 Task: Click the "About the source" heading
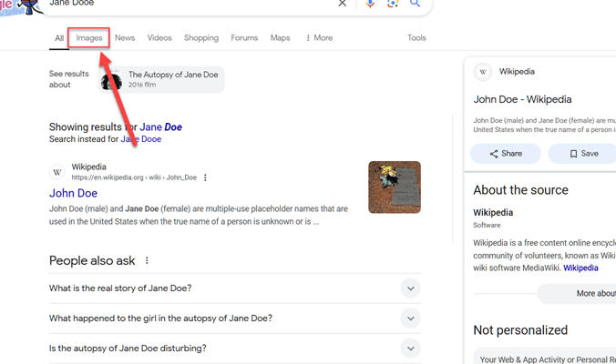click(520, 190)
